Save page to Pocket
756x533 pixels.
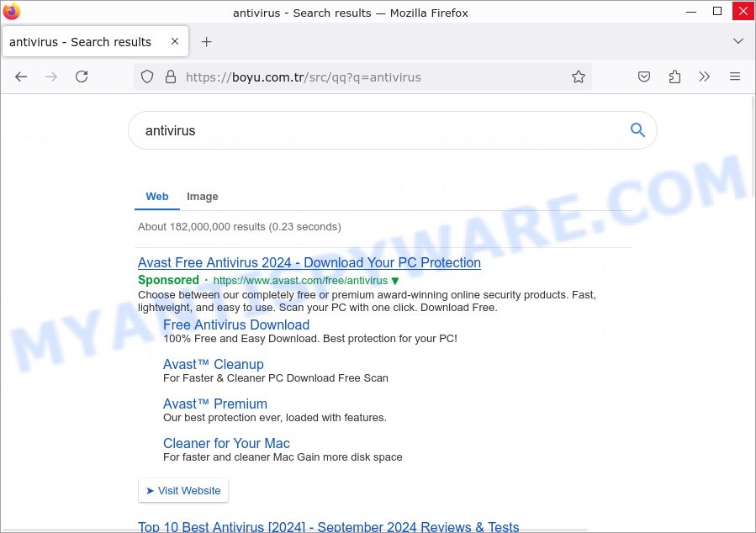coord(644,77)
